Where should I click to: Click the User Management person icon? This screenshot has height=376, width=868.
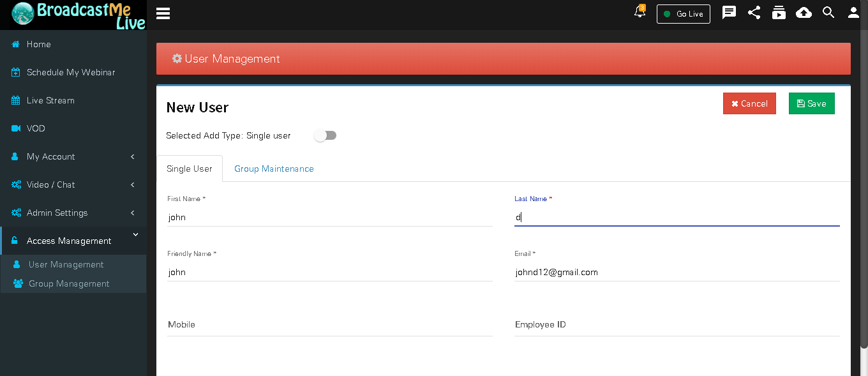click(17, 264)
